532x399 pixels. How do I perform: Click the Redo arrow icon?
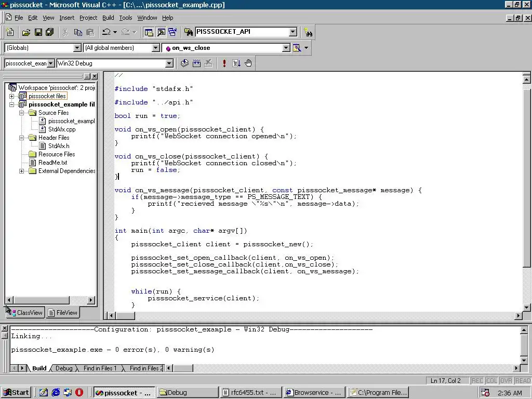(x=125, y=32)
